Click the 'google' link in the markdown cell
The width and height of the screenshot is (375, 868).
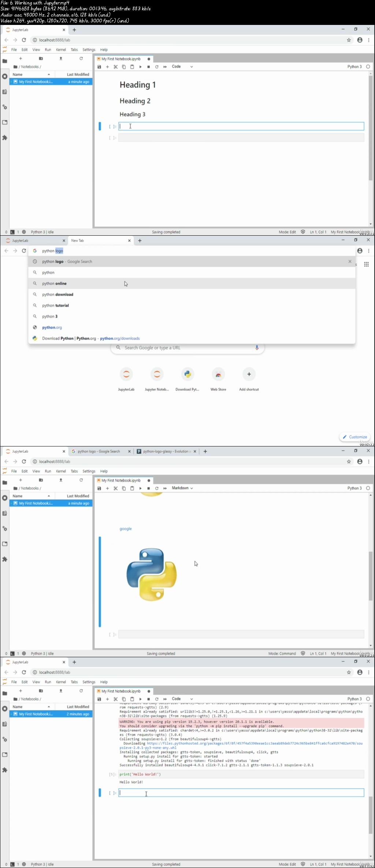[126, 529]
